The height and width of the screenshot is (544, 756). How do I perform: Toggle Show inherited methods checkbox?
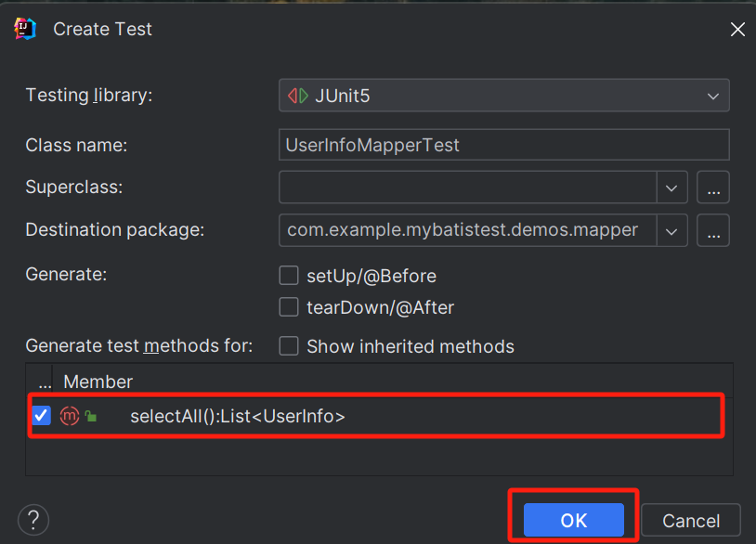click(x=289, y=346)
